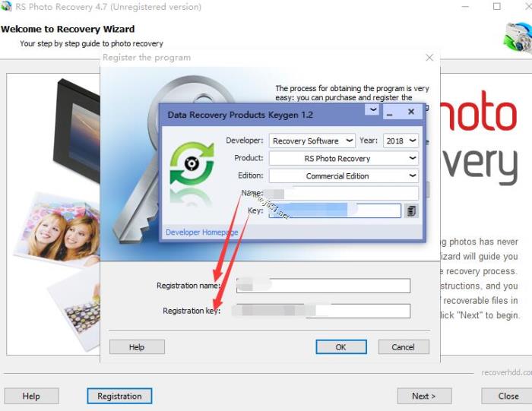Screen dimensions: 532x411
Task: Click RS Photo Recovery title bar icon
Action: (6, 6)
